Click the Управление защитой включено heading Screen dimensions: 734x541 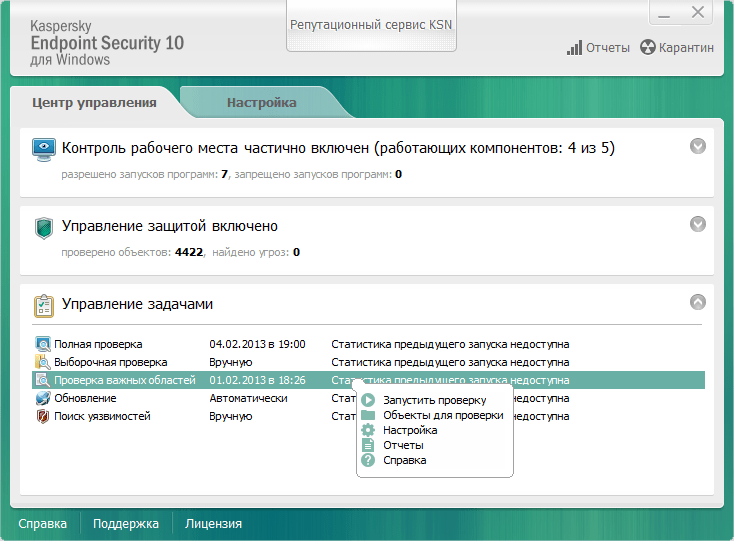(x=170, y=226)
